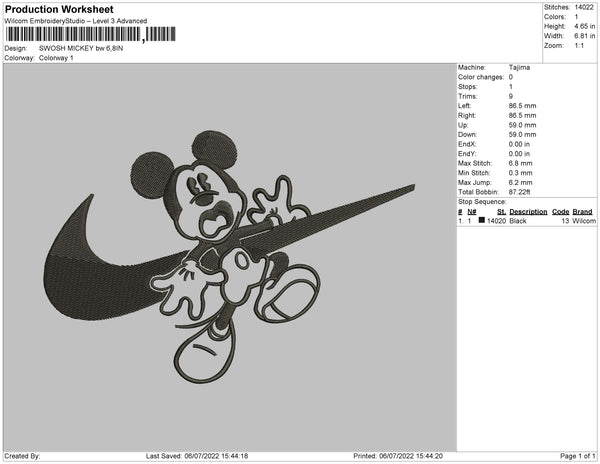Click the Max Jump value '6.2 mm'
Screen dimensions: 600x464
pyautogui.click(x=520, y=182)
